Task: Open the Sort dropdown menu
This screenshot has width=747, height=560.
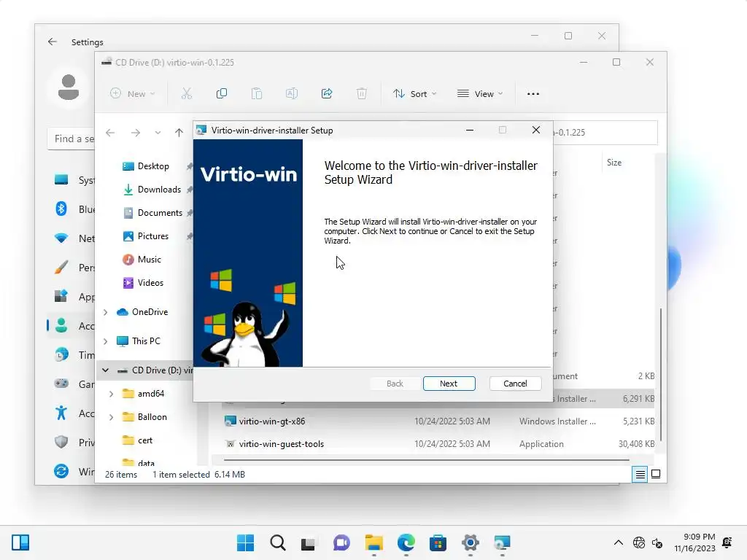Action: (x=414, y=94)
